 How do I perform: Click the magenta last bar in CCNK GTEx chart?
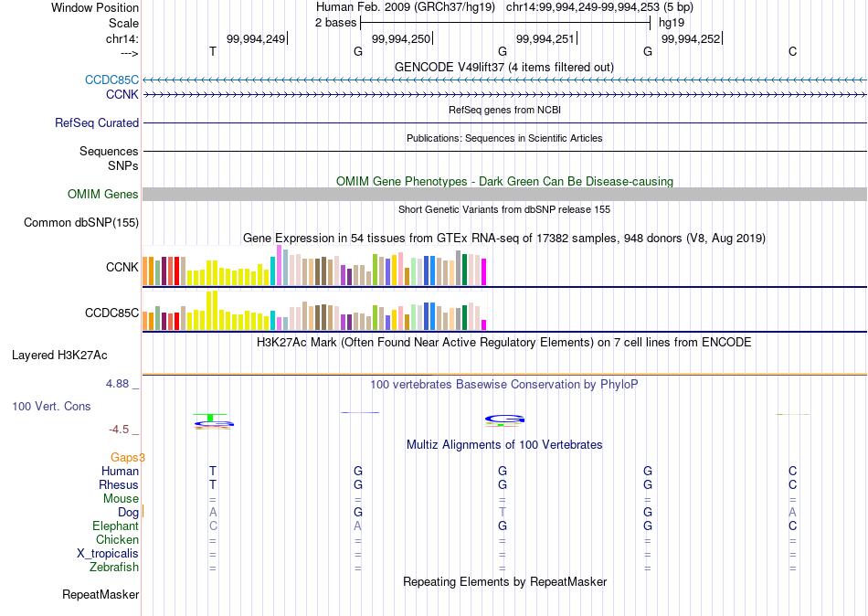click(x=484, y=272)
